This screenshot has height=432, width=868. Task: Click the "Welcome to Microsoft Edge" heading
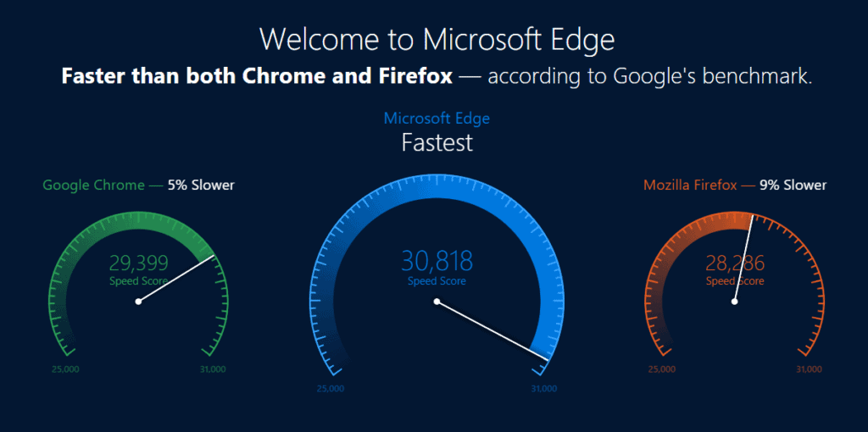point(437,40)
